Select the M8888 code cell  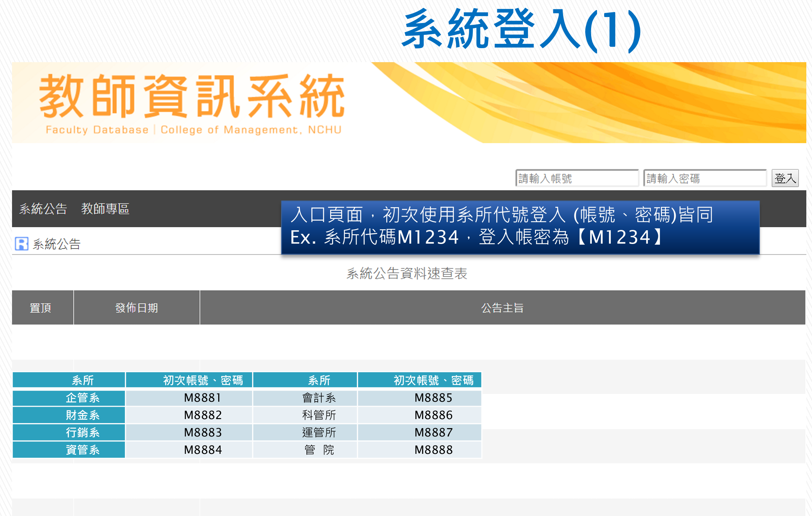click(x=419, y=450)
